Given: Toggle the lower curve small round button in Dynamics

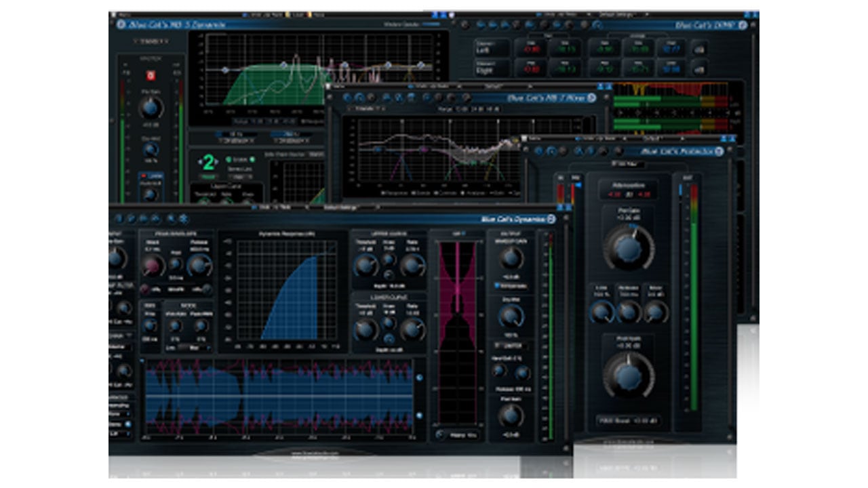Looking at the screenshot, I should coord(389,338).
